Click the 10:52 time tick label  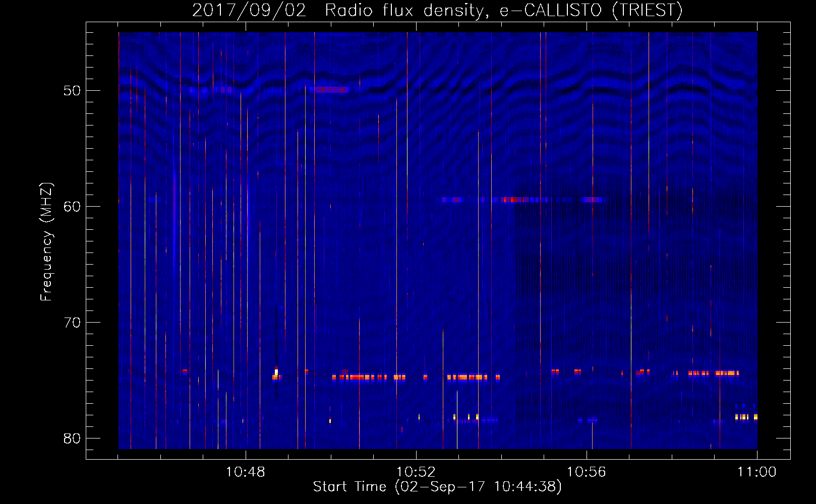pyautogui.click(x=416, y=472)
